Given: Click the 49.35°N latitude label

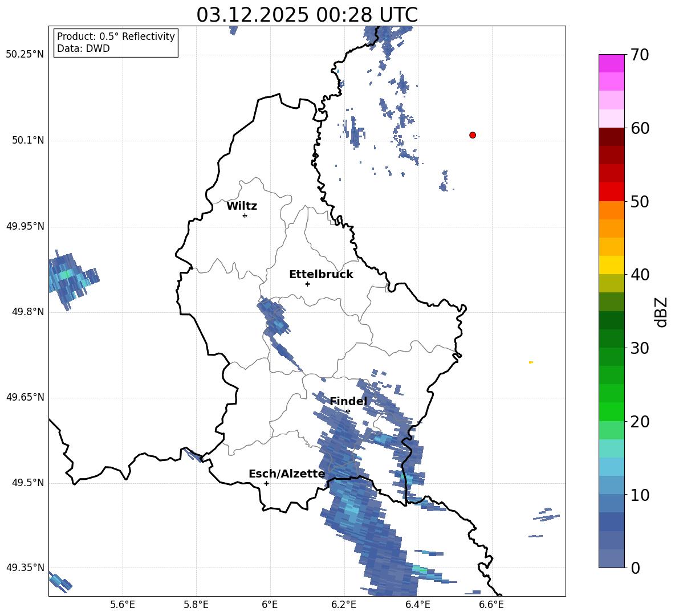Looking at the screenshot, I should click(25, 568).
